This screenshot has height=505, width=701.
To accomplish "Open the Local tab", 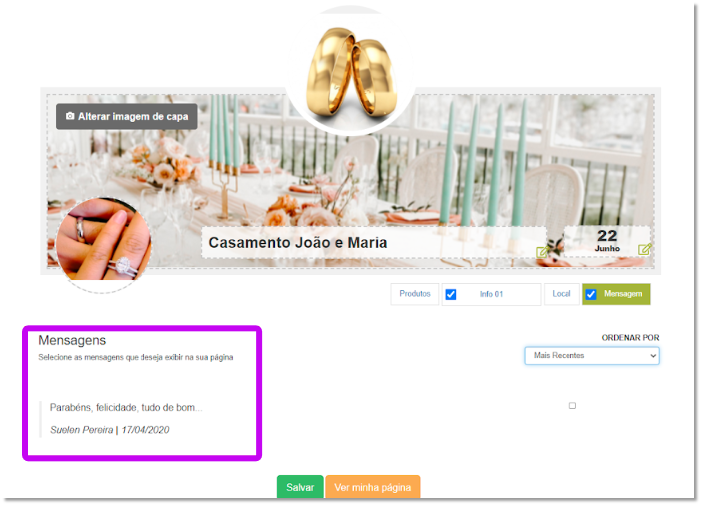I will point(561,294).
